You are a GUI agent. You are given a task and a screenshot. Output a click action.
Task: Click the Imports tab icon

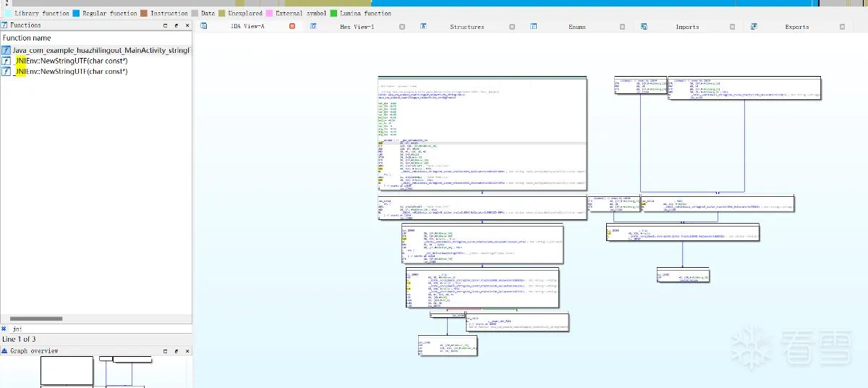[643, 26]
